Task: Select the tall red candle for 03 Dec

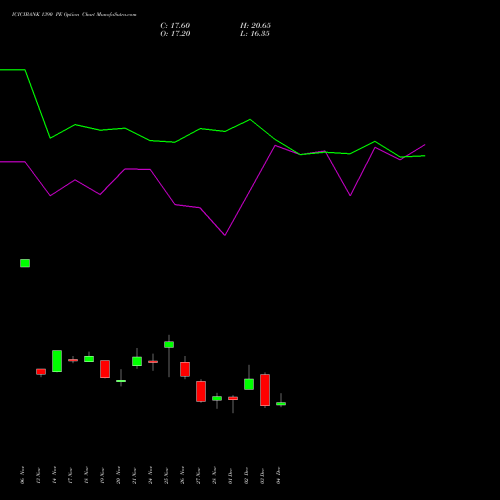Action: pyautogui.click(x=265, y=390)
